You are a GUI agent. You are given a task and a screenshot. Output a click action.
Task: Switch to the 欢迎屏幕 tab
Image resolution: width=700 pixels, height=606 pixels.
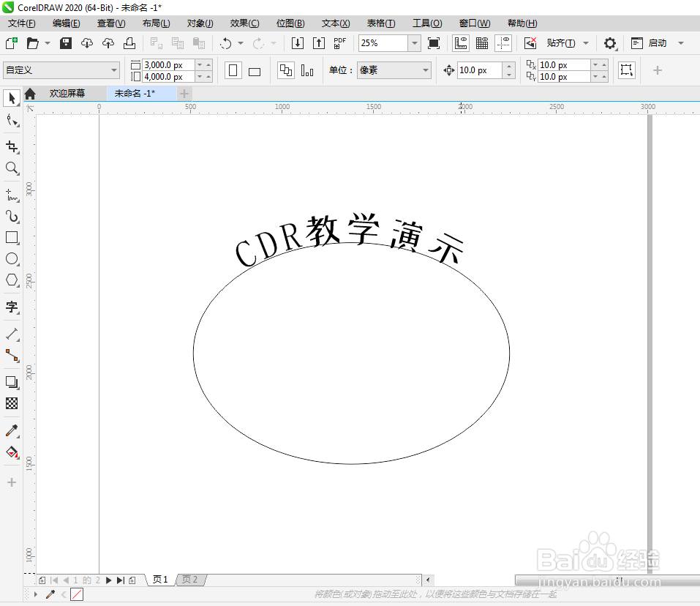(x=67, y=94)
